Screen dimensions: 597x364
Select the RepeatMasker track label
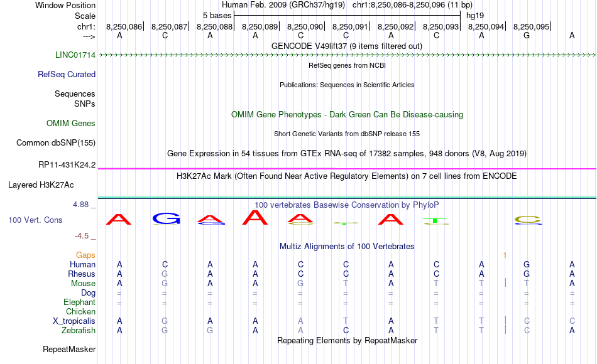pos(69,349)
